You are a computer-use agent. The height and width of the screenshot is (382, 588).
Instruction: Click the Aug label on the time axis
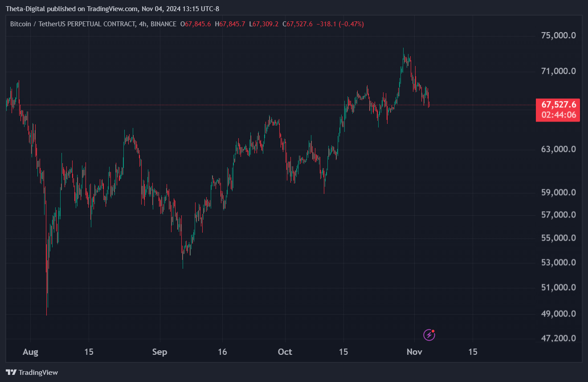click(x=30, y=352)
